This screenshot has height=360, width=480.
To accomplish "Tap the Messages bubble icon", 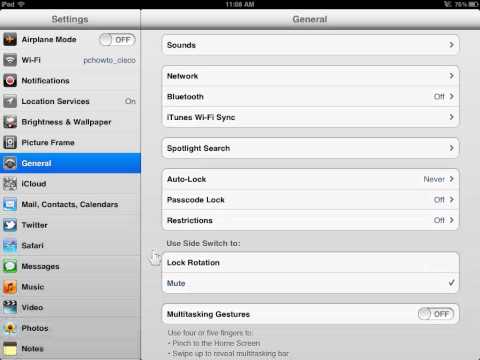I will [10, 266].
